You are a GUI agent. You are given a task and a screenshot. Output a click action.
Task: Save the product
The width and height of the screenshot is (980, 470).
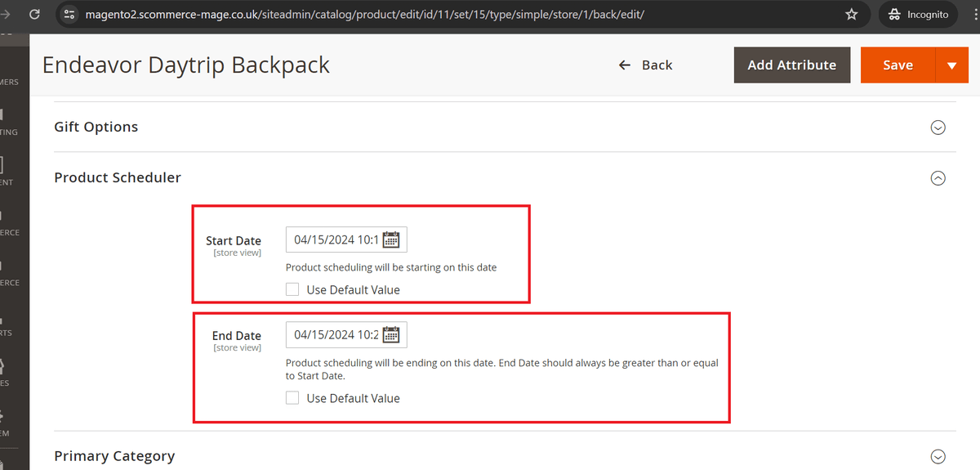coord(897,65)
